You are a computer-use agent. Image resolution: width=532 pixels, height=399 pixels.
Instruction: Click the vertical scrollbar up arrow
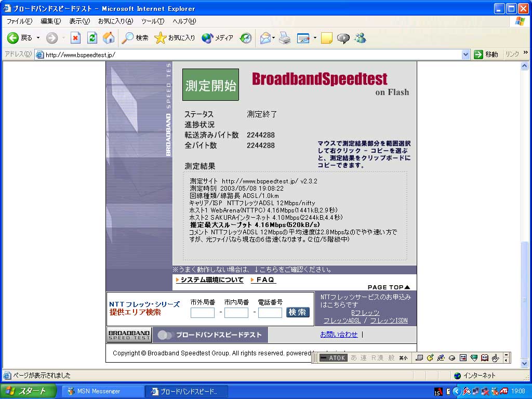click(x=525, y=65)
